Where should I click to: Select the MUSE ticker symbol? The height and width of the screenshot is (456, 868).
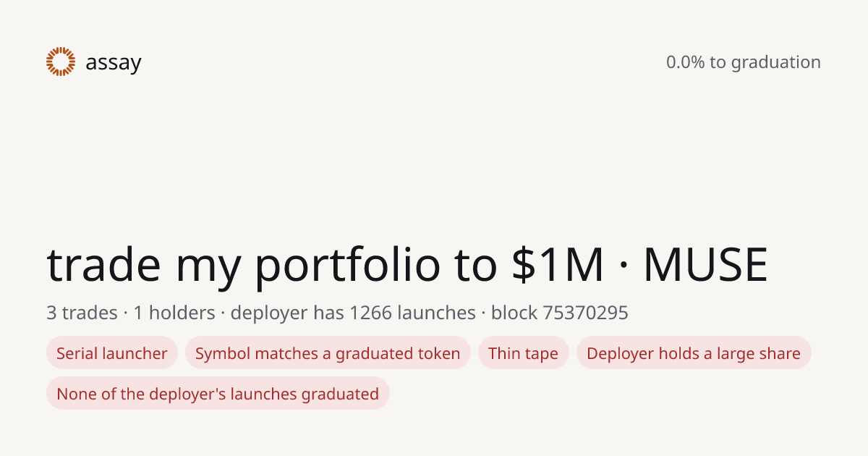click(705, 265)
